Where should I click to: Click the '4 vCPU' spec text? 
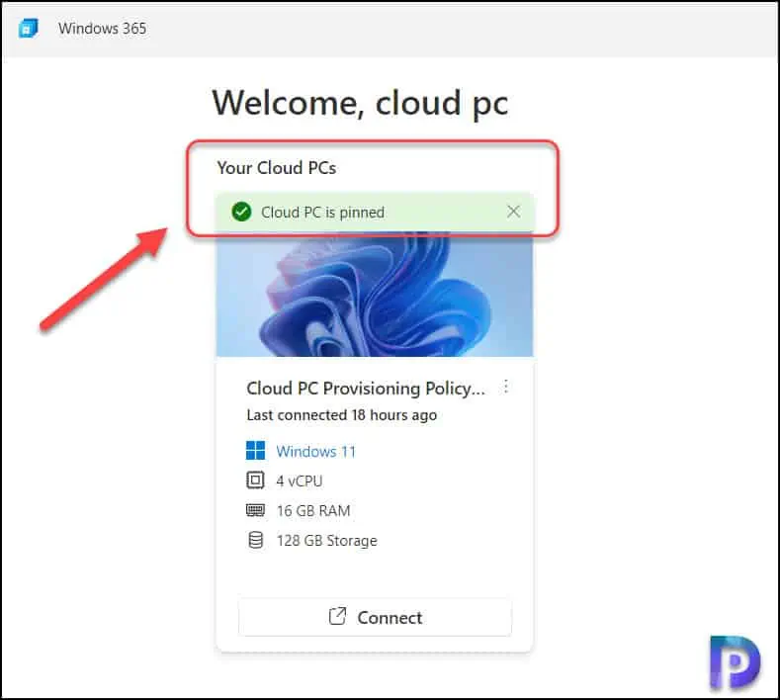tap(300, 481)
